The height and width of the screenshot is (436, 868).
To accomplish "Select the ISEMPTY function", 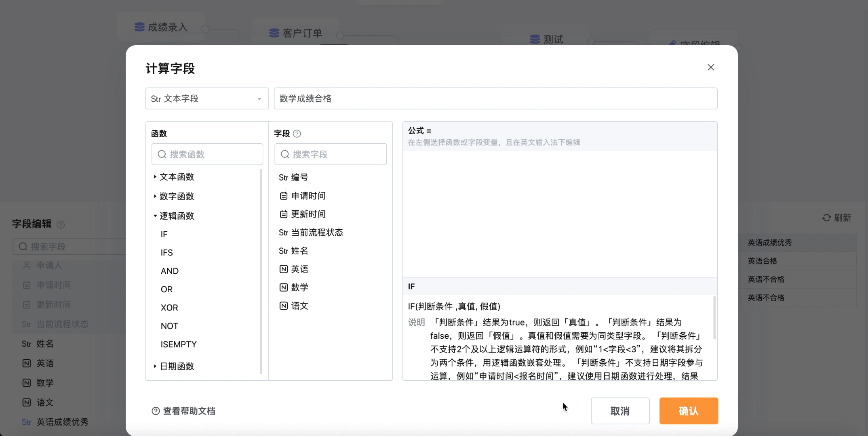I will pos(179,344).
